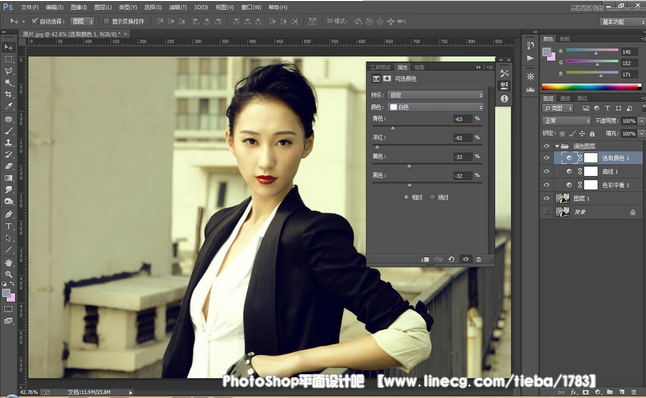Open the 颜色 白色 dropdown
Viewport: 646px width, 398px height.
pos(435,107)
